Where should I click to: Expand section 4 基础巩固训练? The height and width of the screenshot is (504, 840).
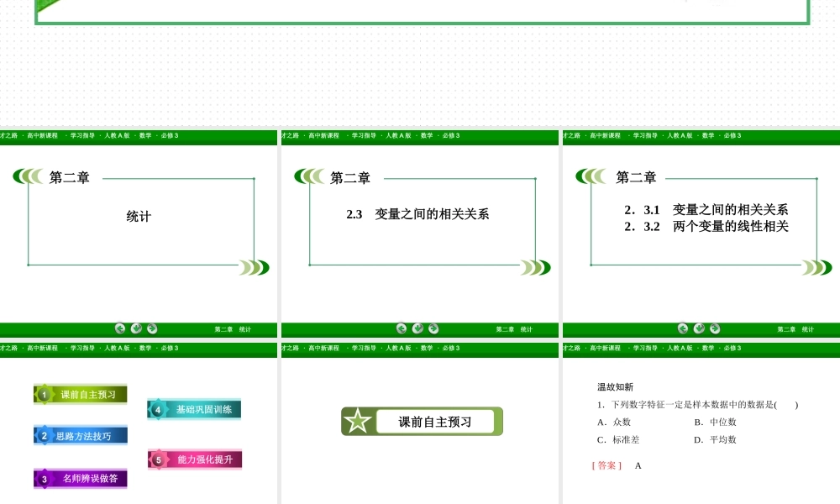pos(194,409)
